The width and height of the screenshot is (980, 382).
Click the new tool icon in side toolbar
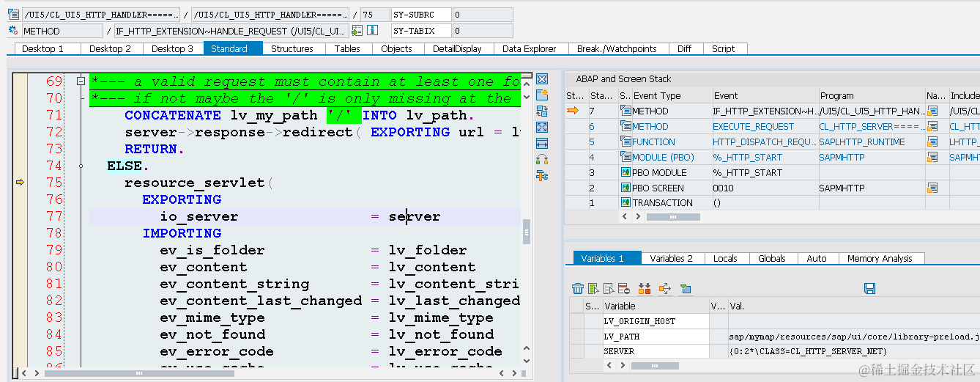click(x=543, y=95)
